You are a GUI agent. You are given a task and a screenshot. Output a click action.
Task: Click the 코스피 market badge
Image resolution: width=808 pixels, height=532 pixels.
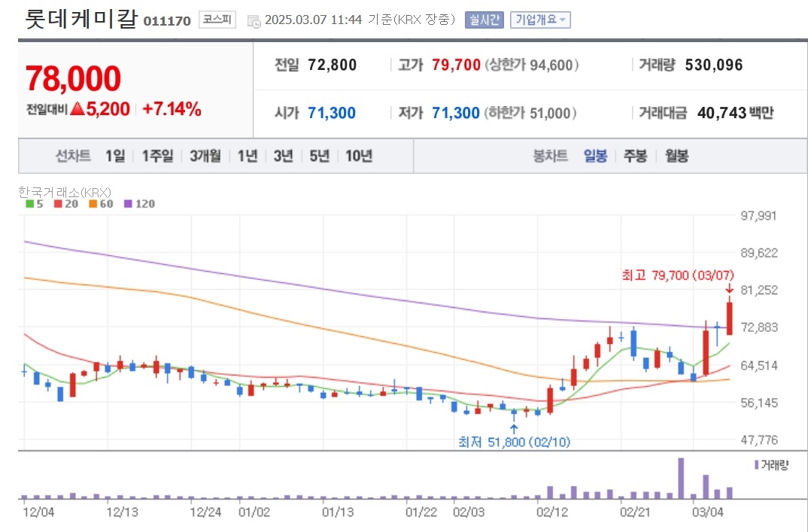[x=217, y=20]
